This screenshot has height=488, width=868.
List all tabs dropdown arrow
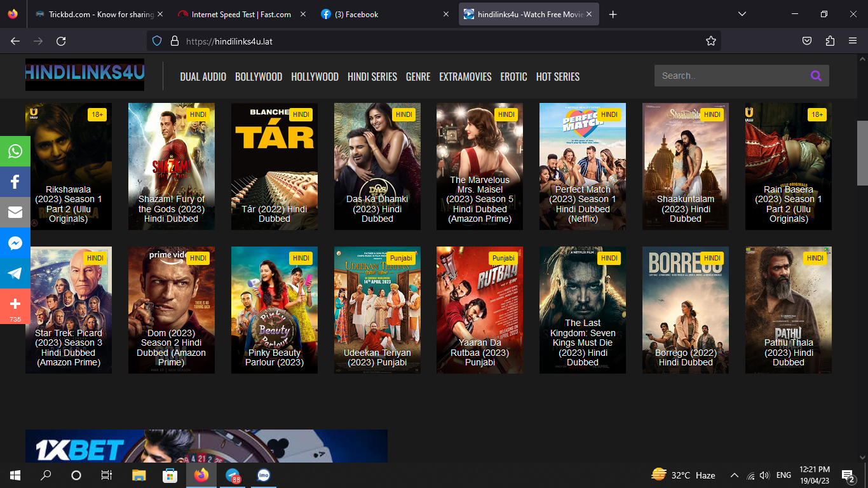tap(742, 14)
